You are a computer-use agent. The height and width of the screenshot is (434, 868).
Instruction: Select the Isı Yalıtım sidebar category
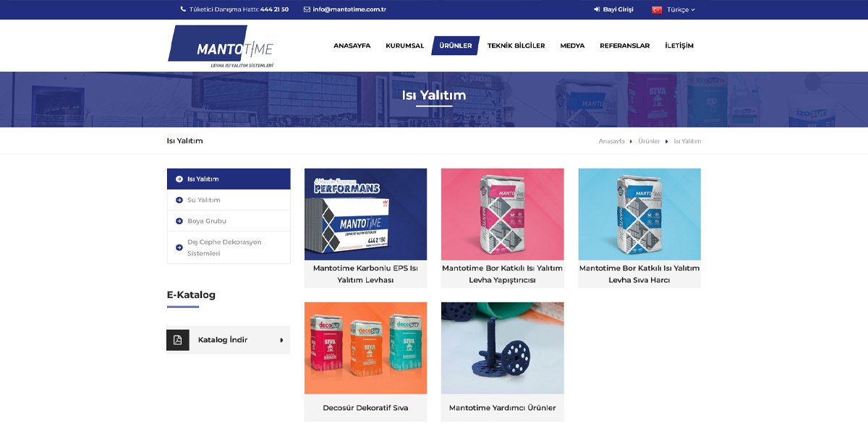click(x=229, y=179)
